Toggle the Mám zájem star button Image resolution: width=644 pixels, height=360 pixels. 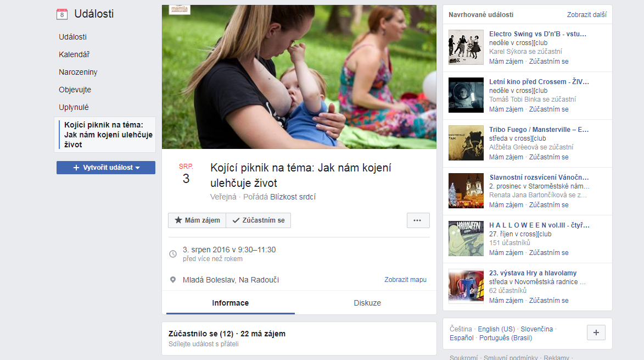point(197,220)
